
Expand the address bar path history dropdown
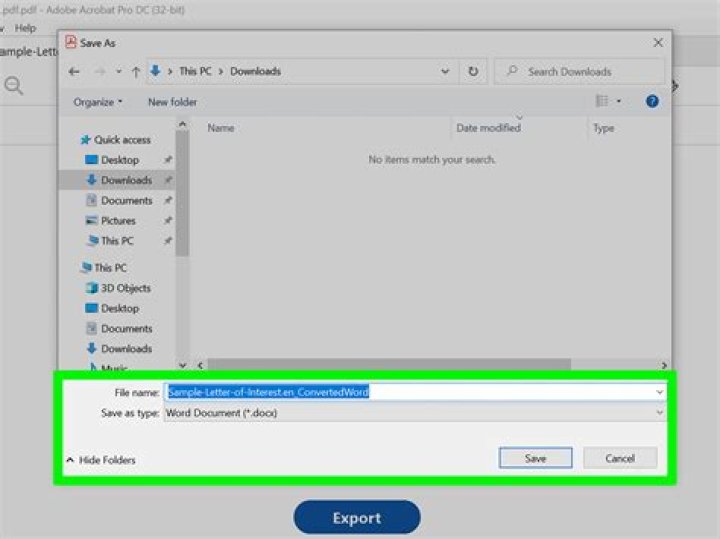(x=445, y=72)
